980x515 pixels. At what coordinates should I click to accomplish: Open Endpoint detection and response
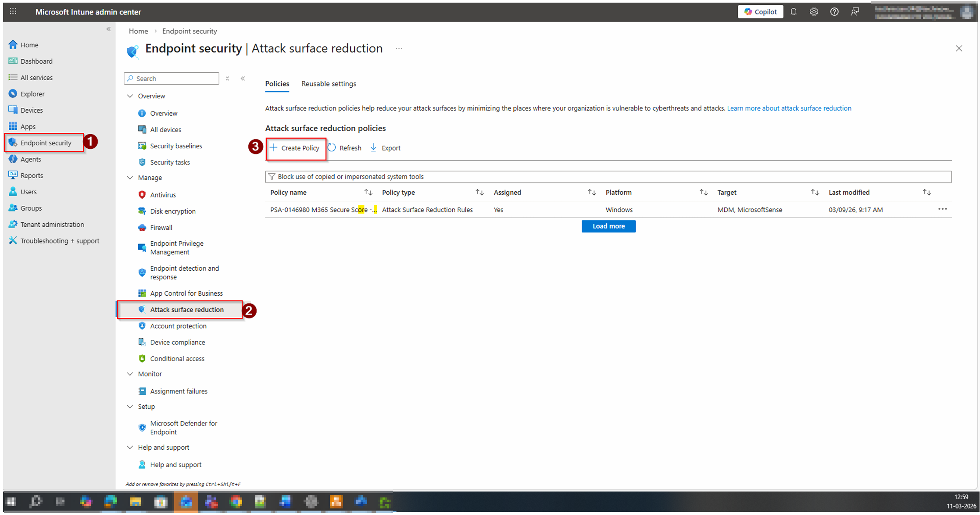point(179,272)
